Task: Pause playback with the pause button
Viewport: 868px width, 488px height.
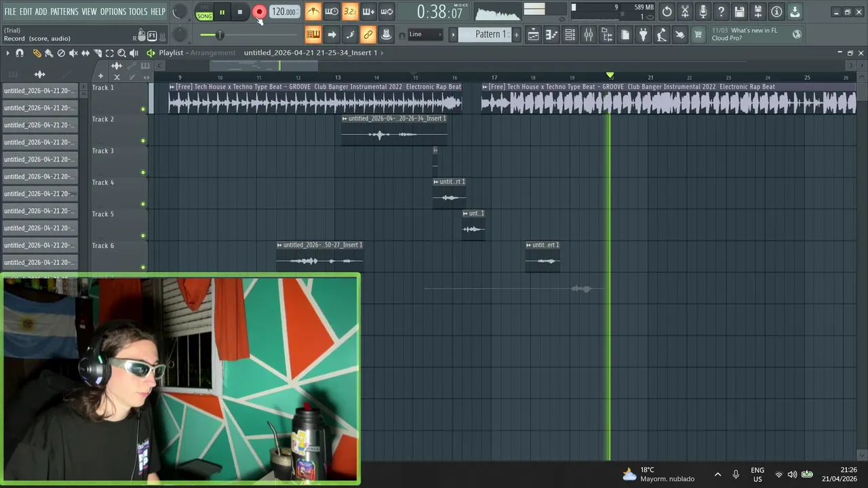Action: pyautogui.click(x=222, y=12)
